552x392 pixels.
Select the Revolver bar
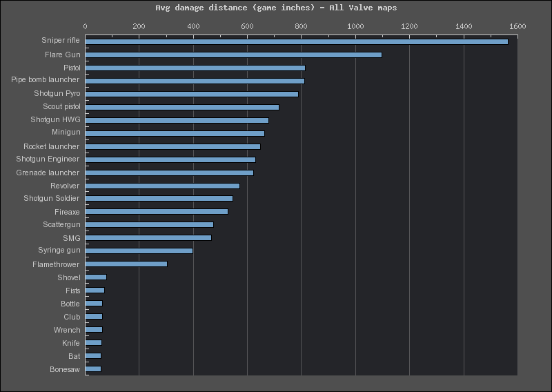[x=162, y=186]
